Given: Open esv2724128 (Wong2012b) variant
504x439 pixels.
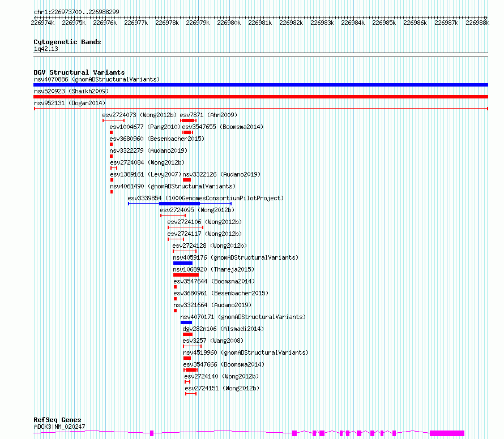Looking at the screenshot, I should (210, 246).
